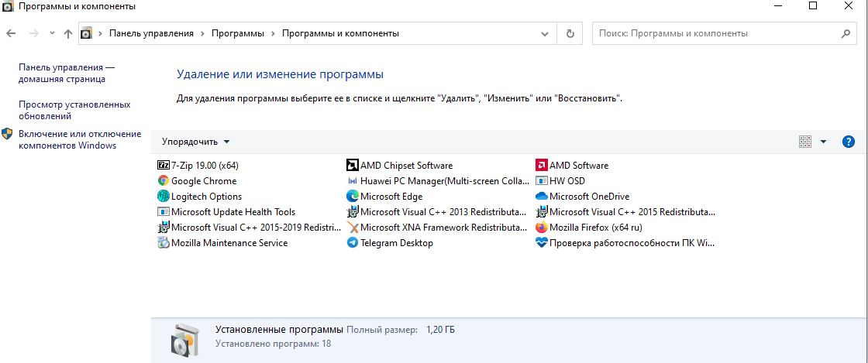The height and width of the screenshot is (363, 868).
Task: Select the Logitech Options icon
Action: 164,196
